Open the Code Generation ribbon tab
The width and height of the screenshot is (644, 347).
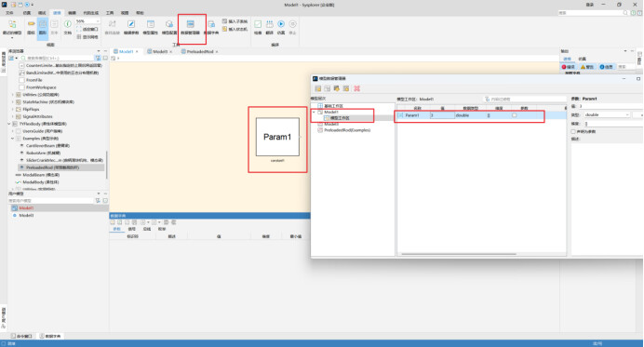point(91,13)
